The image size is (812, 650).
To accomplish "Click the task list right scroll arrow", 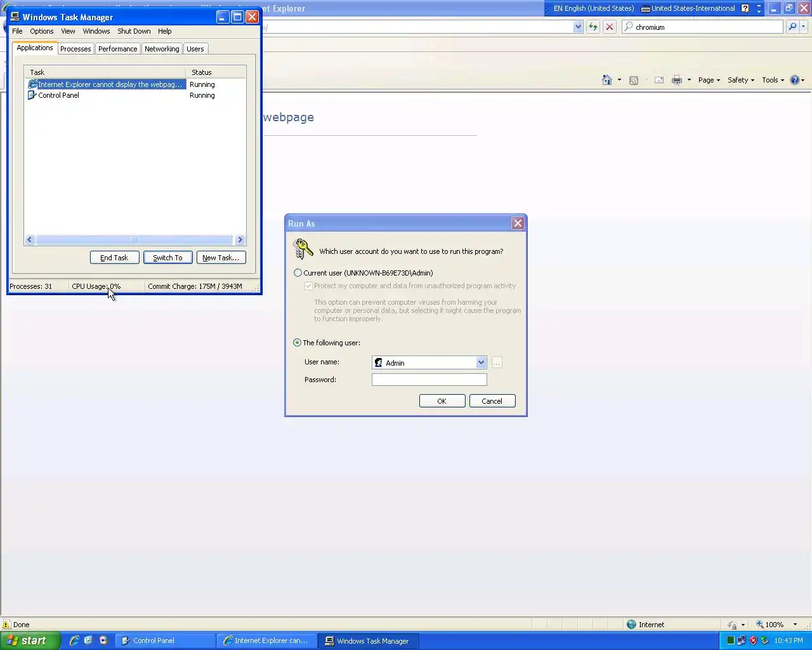I will coord(240,240).
